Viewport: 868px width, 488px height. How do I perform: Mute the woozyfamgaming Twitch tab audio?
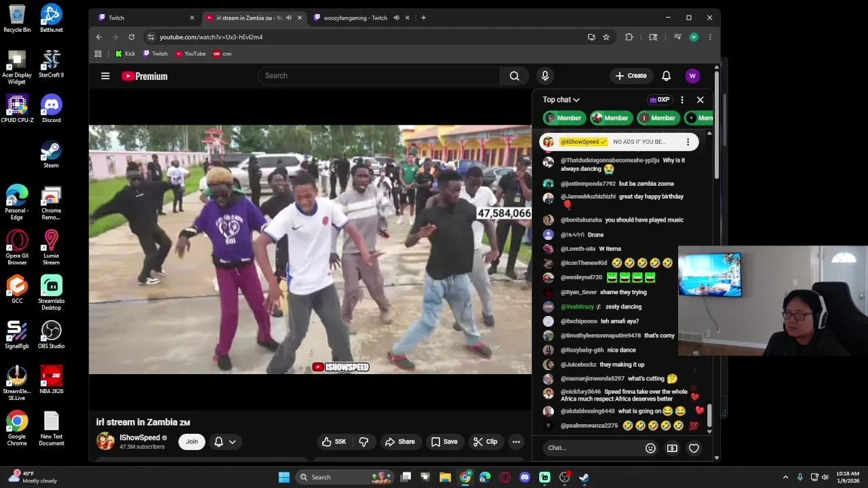[396, 18]
